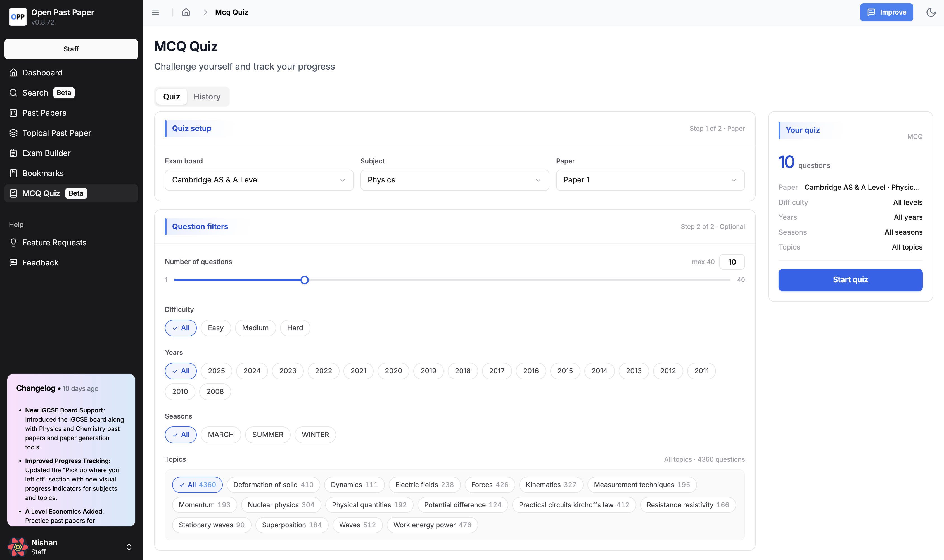Select Easy difficulty

pos(215,328)
